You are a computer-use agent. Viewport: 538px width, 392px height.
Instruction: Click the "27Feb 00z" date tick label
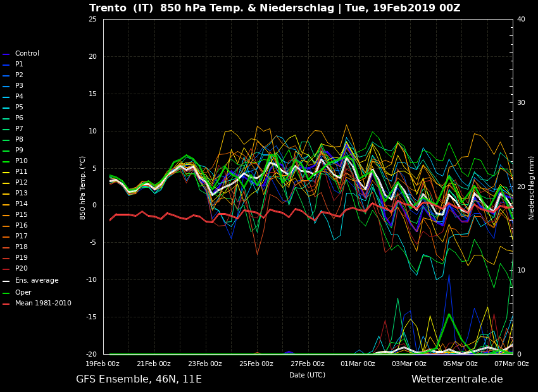(x=308, y=364)
